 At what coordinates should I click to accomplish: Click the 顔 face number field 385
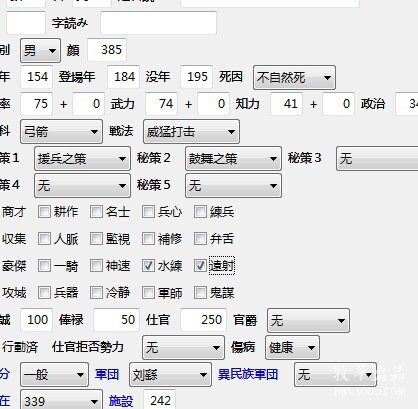click(107, 50)
